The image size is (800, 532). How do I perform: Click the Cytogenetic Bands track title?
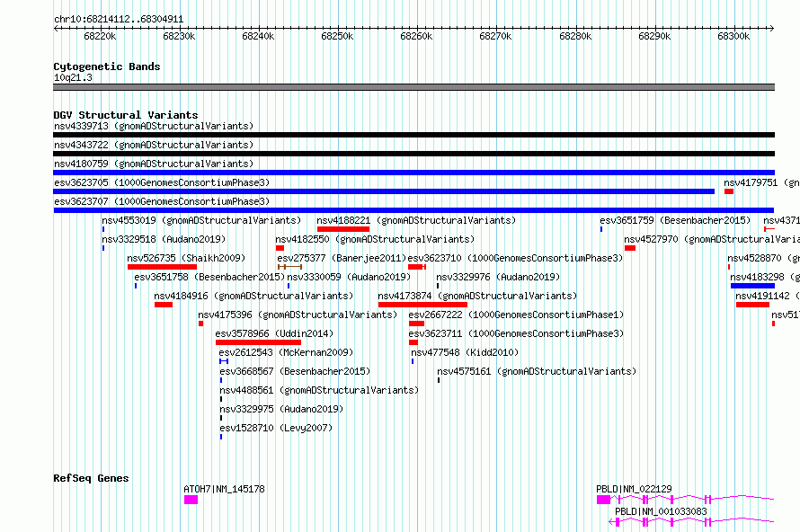click(x=107, y=66)
